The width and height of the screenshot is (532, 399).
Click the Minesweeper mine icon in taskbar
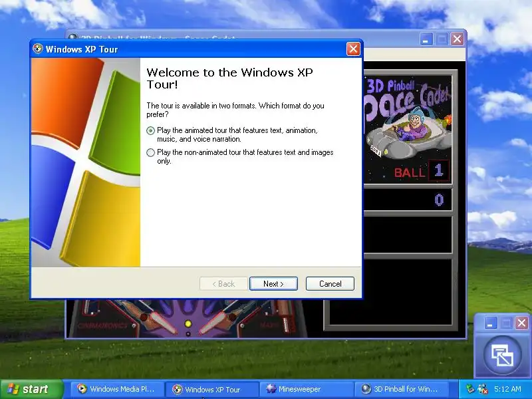tap(271, 389)
